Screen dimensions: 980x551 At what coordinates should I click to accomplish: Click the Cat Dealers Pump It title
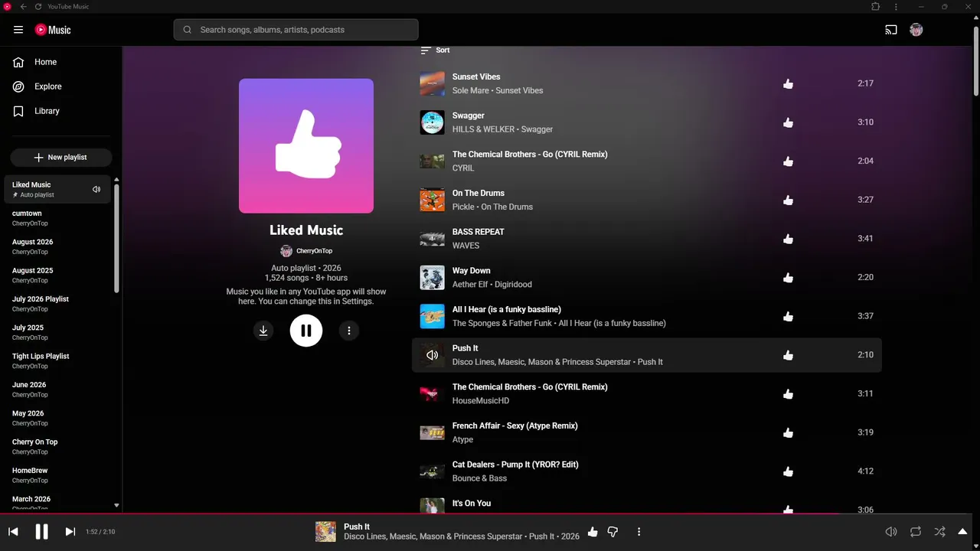click(515, 465)
